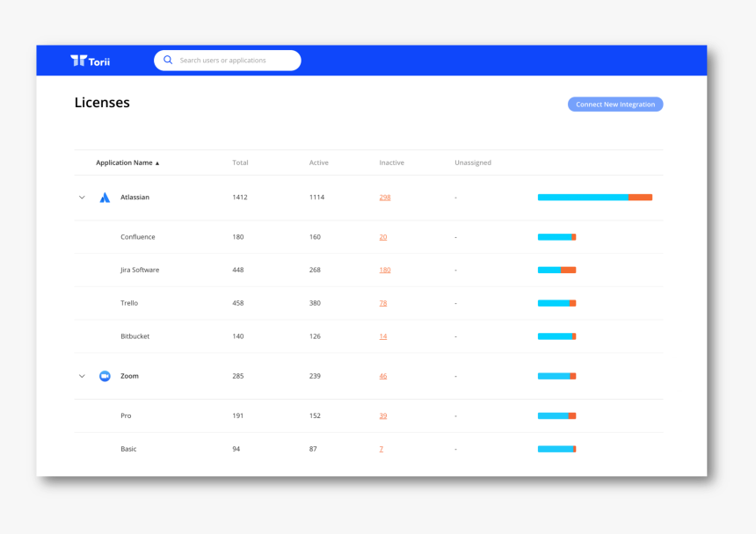This screenshot has width=756, height=534.
Task: Click the Inactive column header
Action: (x=391, y=162)
